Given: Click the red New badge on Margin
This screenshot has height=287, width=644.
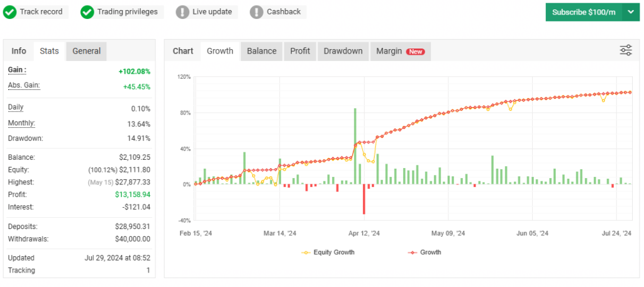Looking at the screenshot, I should coord(415,52).
